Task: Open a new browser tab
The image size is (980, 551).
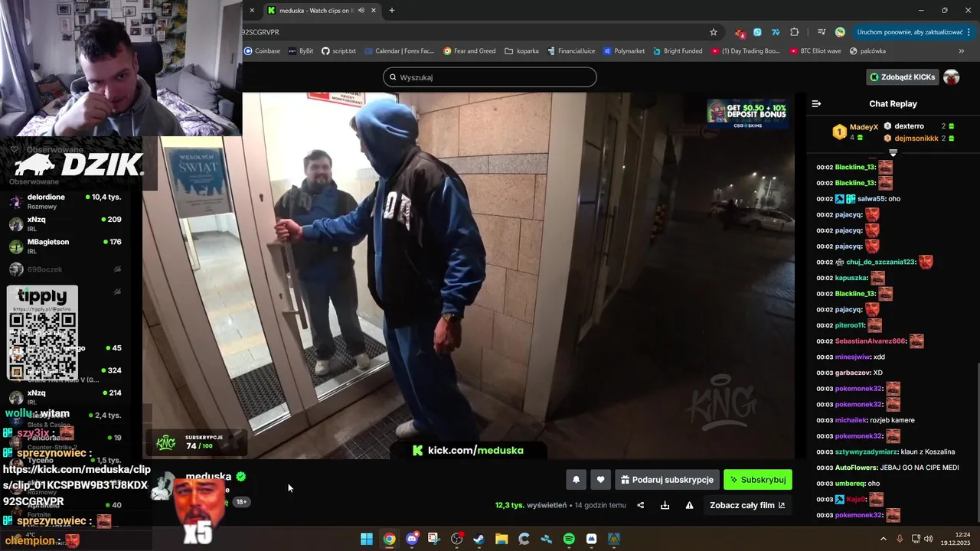Action: 392,11
